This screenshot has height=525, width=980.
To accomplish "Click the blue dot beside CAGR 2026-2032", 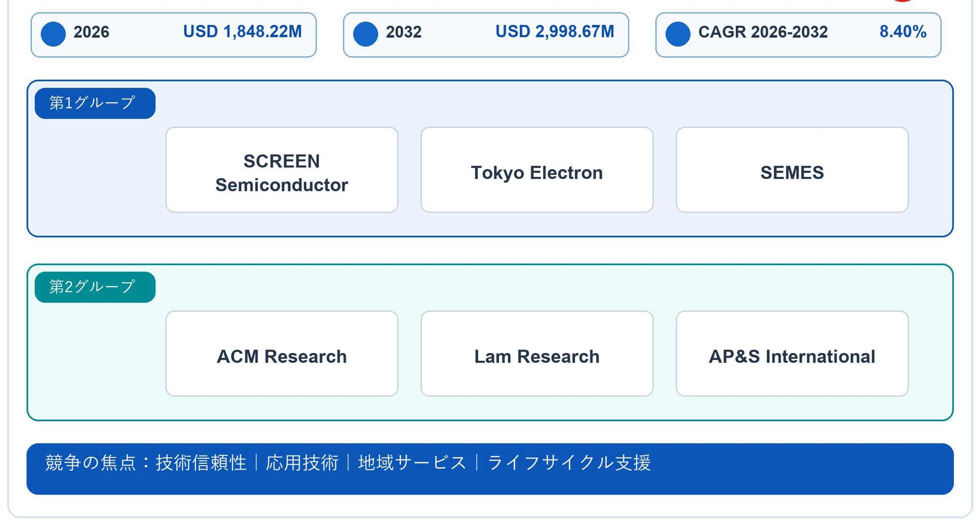I will 678,34.
